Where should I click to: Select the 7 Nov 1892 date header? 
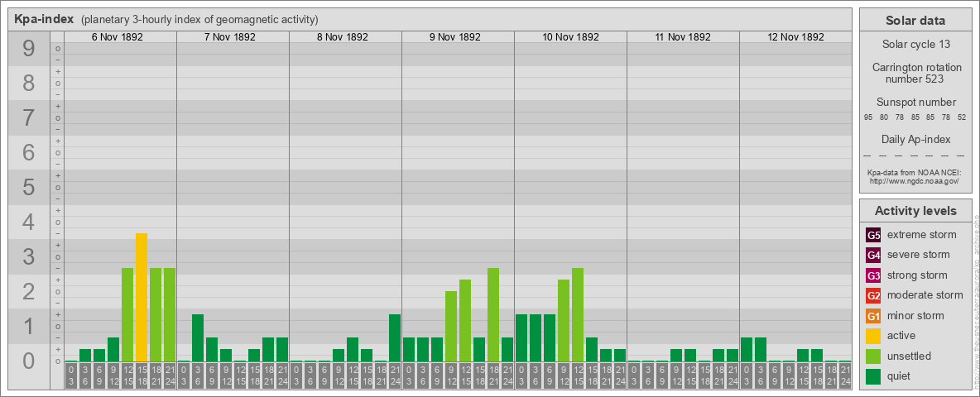[230, 37]
